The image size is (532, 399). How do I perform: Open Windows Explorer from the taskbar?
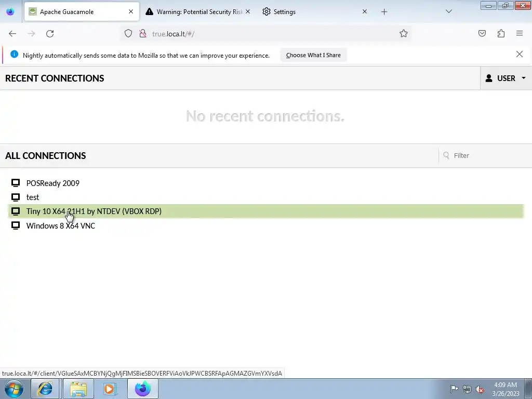pos(78,389)
